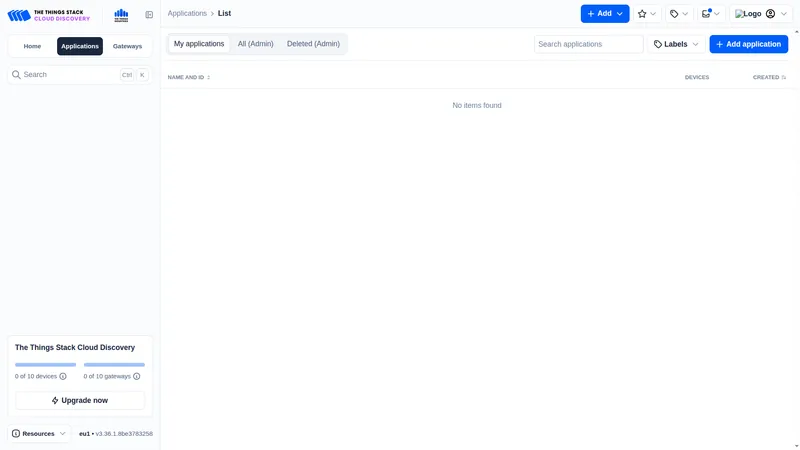This screenshot has height=450, width=800.
Task: Click The Things Stack Cloud Discovery logo
Action: click(x=48, y=15)
